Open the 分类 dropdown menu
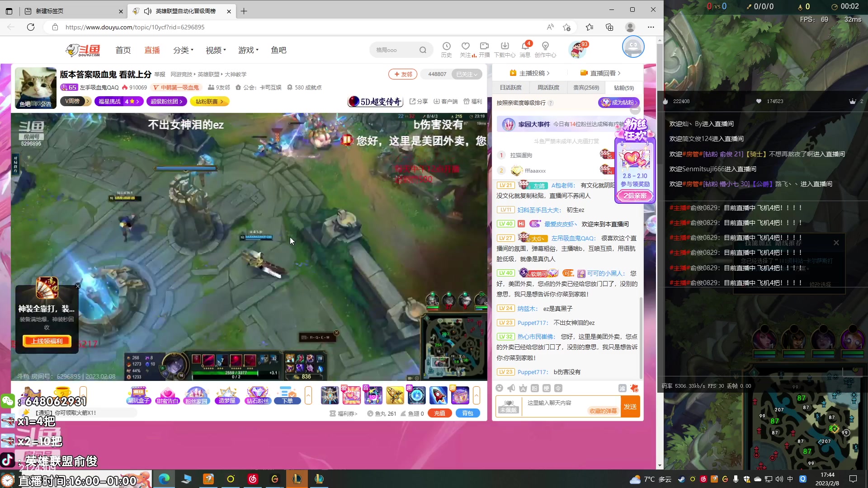868x488 pixels. 183,50
